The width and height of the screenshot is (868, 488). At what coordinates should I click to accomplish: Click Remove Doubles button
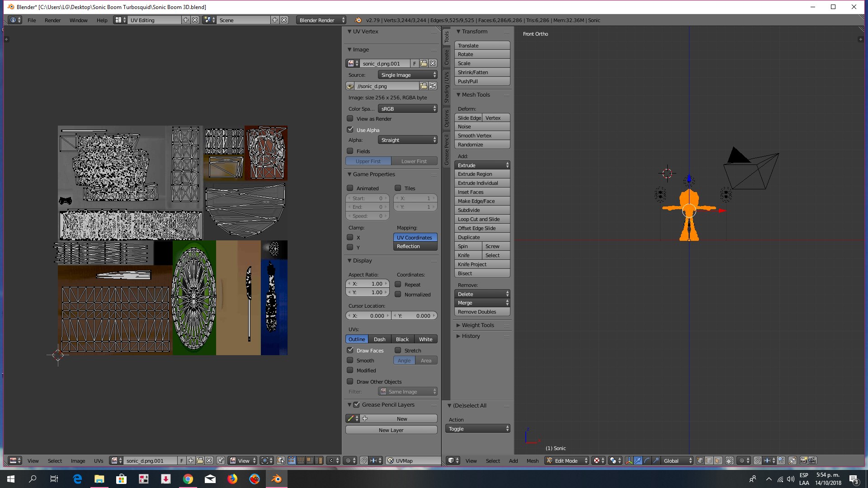pos(482,311)
